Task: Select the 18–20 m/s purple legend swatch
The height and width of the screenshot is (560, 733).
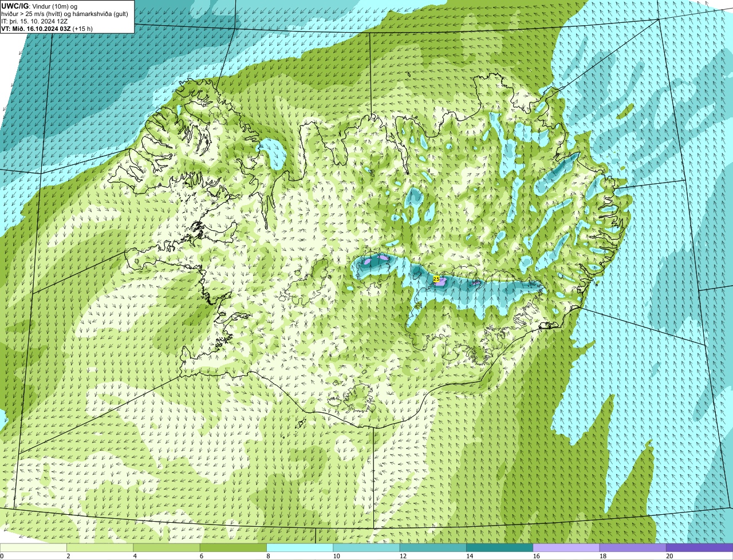Action: click(633, 547)
